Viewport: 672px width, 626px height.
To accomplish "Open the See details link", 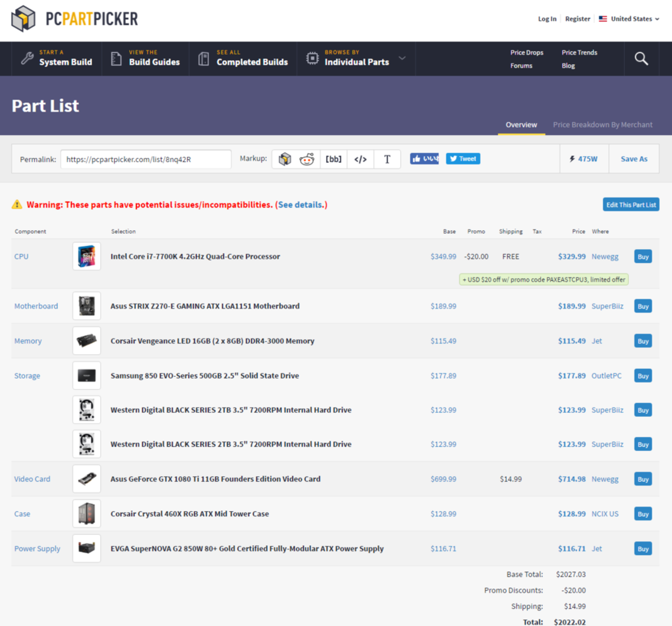I will pyautogui.click(x=301, y=205).
